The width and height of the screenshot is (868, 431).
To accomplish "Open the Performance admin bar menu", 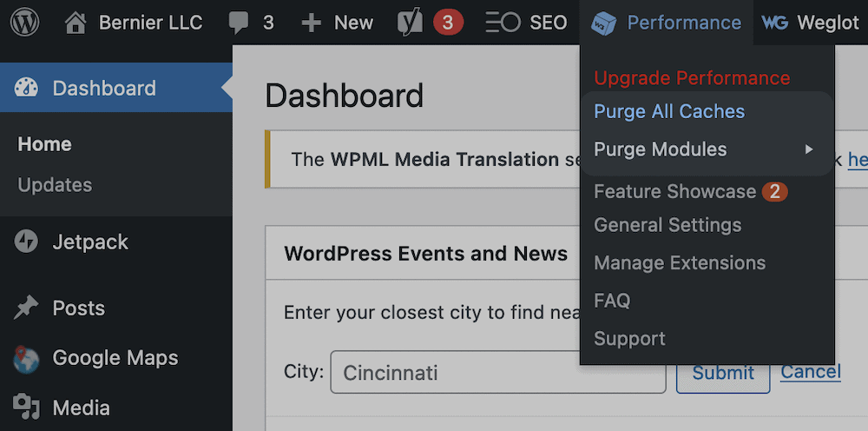I will click(x=667, y=23).
